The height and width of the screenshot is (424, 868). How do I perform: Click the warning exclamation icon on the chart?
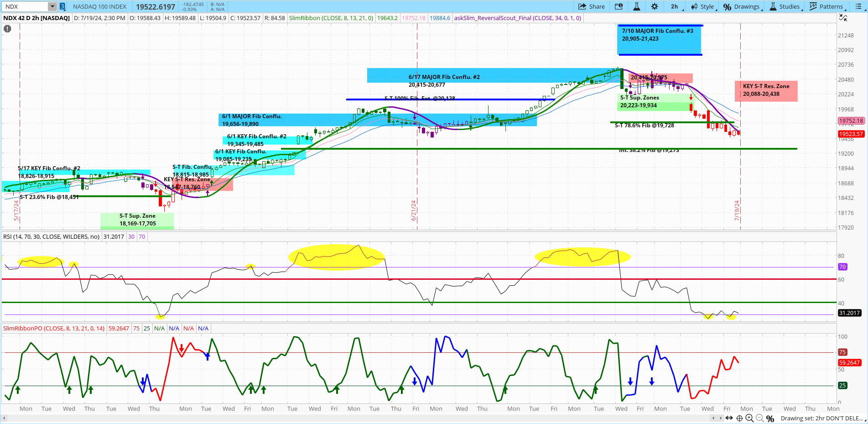pyautogui.click(x=7, y=28)
